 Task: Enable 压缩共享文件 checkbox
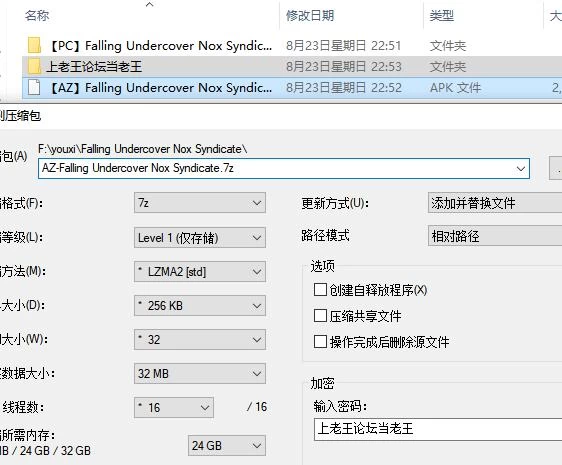(x=320, y=316)
